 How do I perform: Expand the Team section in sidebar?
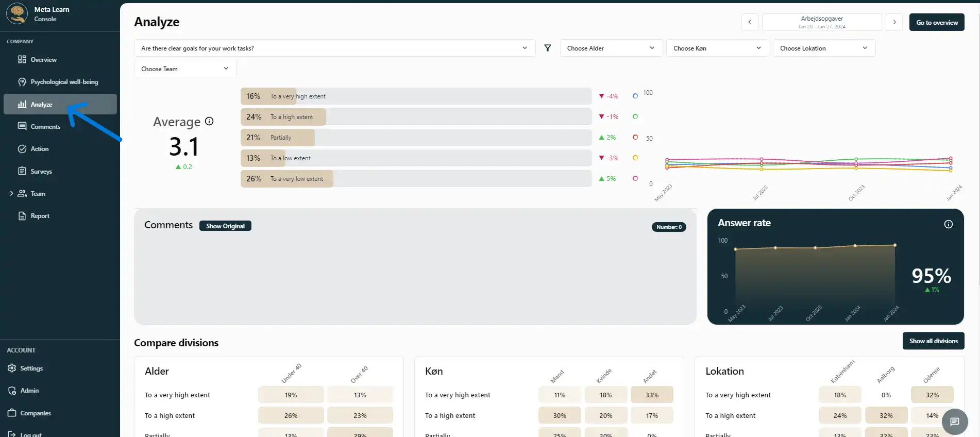pyautogui.click(x=11, y=194)
